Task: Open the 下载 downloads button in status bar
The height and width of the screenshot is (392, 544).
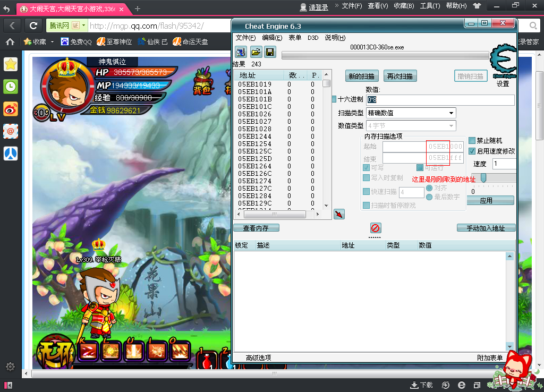Action: point(421,385)
